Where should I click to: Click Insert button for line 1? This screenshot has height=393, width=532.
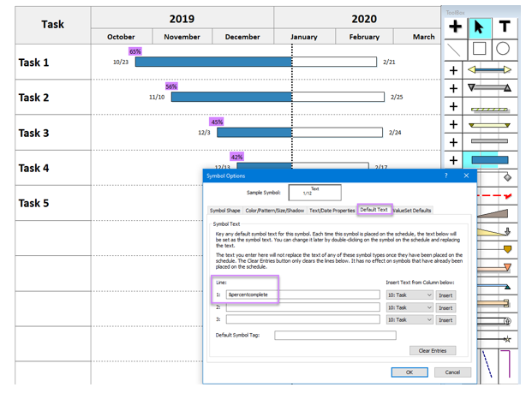click(445, 295)
